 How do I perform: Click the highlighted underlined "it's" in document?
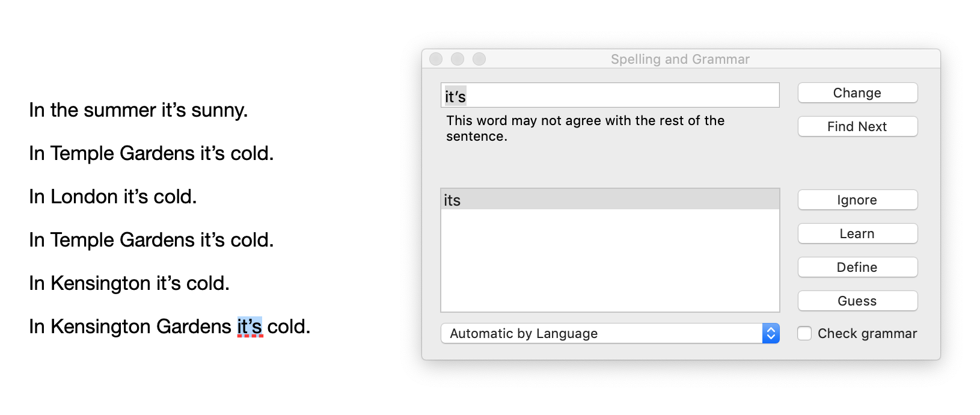tap(250, 327)
